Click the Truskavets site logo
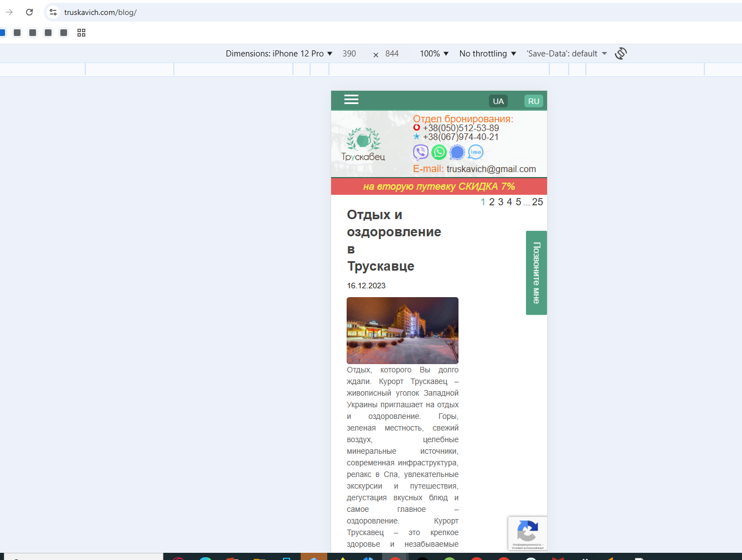742x560 pixels. coord(363,144)
